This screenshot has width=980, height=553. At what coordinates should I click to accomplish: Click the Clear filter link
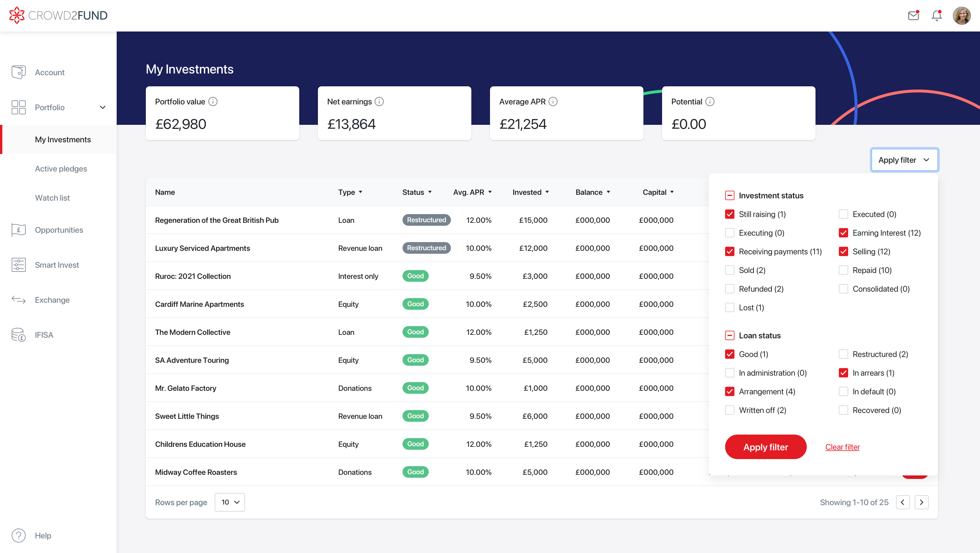pyautogui.click(x=842, y=447)
